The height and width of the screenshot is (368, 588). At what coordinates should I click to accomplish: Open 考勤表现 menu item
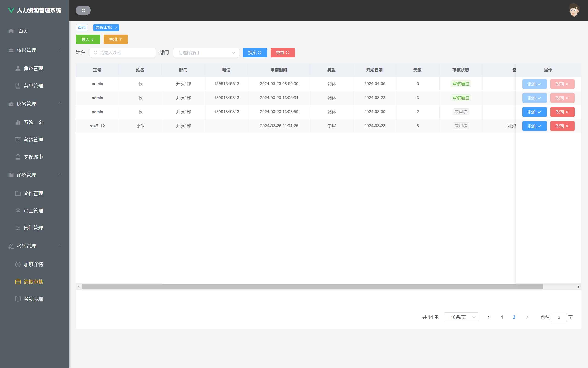[34, 299]
